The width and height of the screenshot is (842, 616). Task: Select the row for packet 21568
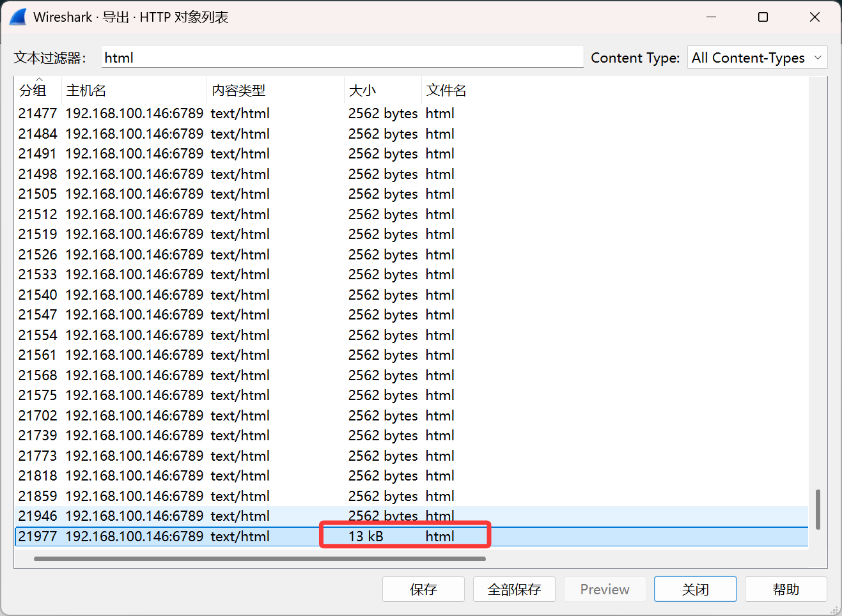[x=411, y=375]
